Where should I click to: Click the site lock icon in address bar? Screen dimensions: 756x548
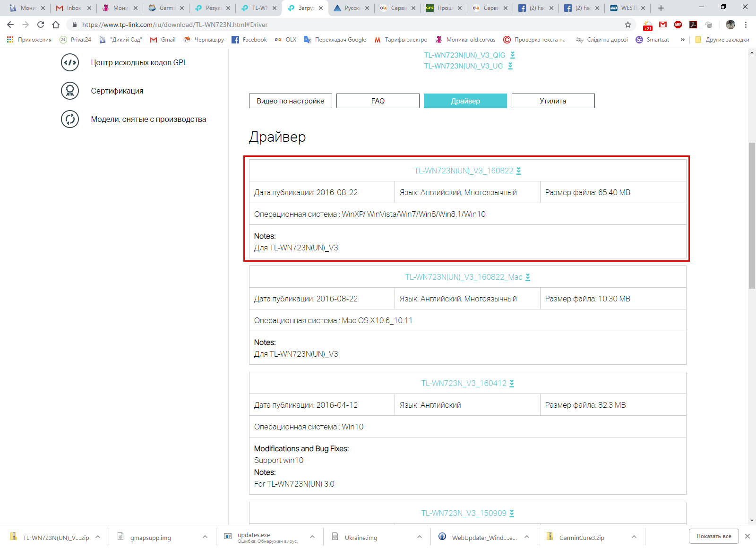tap(74, 25)
